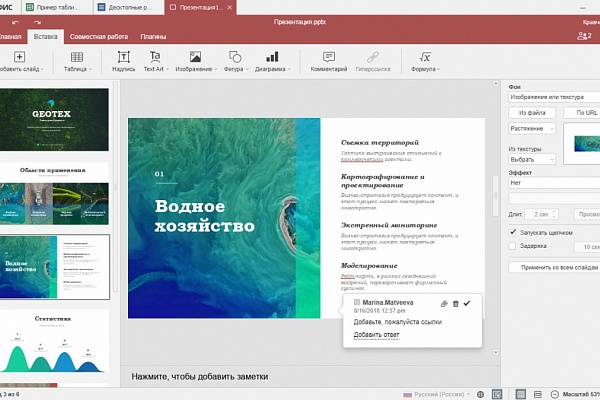Open the Фон fill type dropdown

(554, 97)
